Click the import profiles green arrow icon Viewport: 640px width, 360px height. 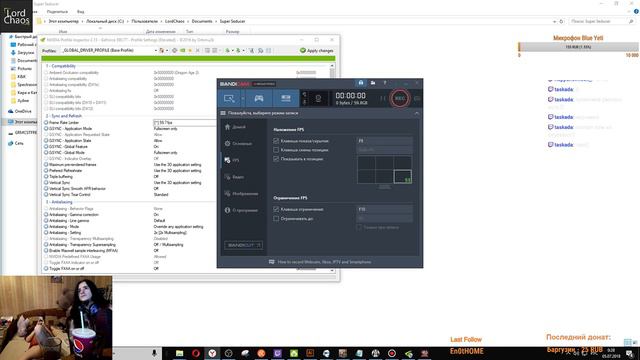point(239,50)
